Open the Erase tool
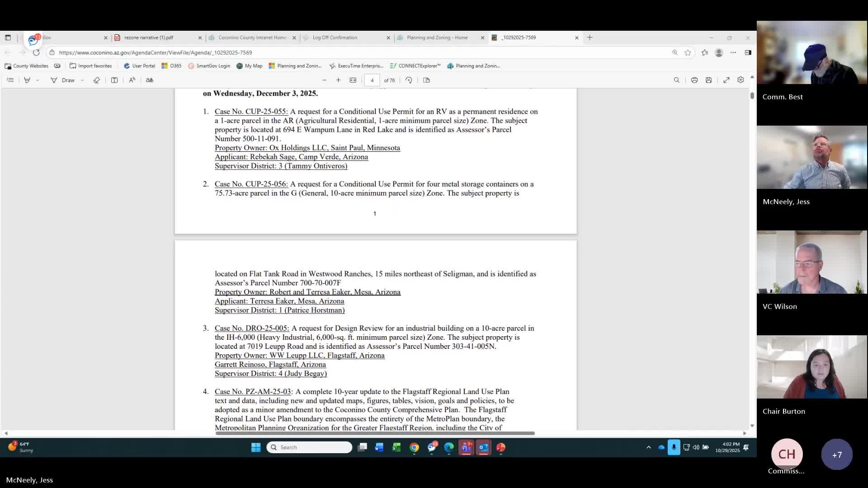868x488 pixels. [96, 80]
